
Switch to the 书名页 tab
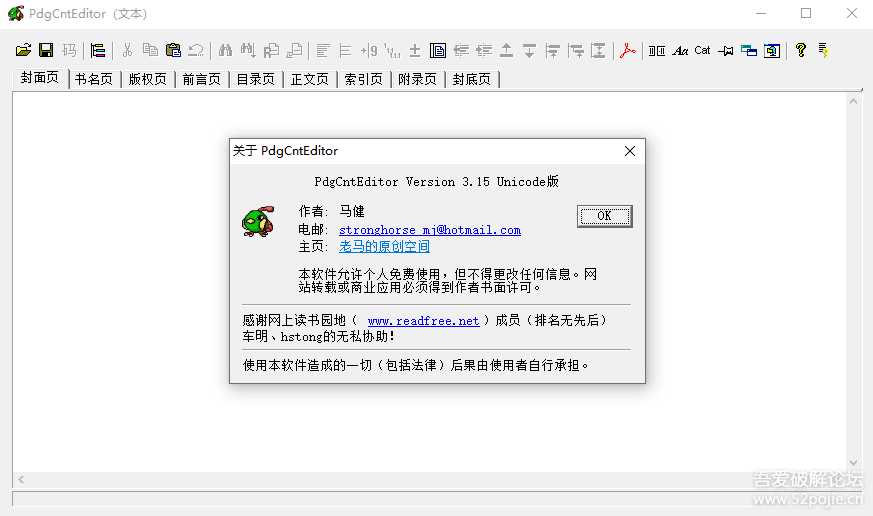[x=94, y=80]
